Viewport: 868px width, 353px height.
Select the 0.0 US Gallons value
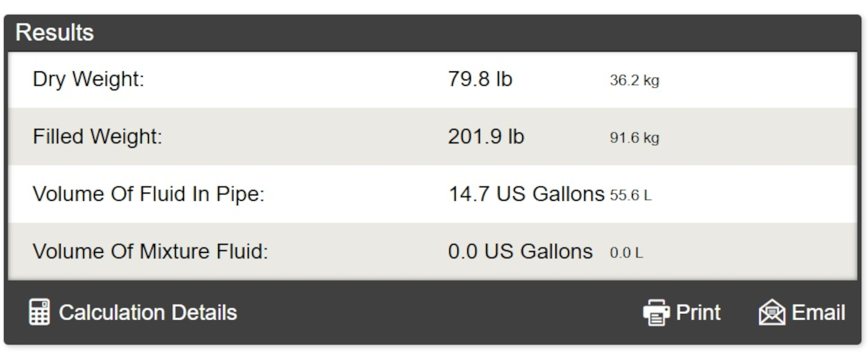pos(520,252)
